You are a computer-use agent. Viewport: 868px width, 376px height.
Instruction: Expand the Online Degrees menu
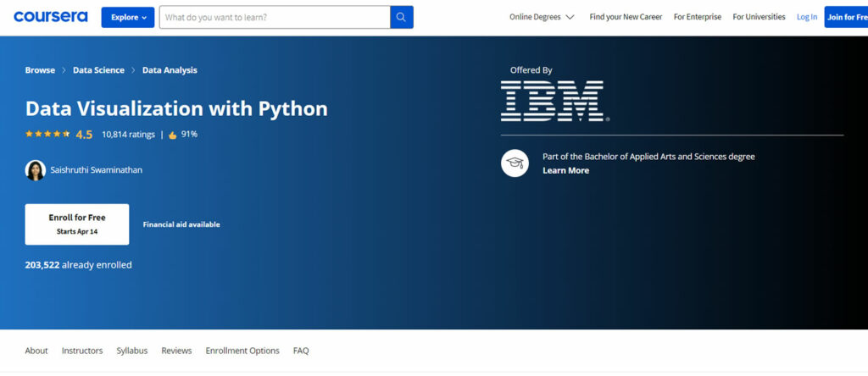[542, 17]
